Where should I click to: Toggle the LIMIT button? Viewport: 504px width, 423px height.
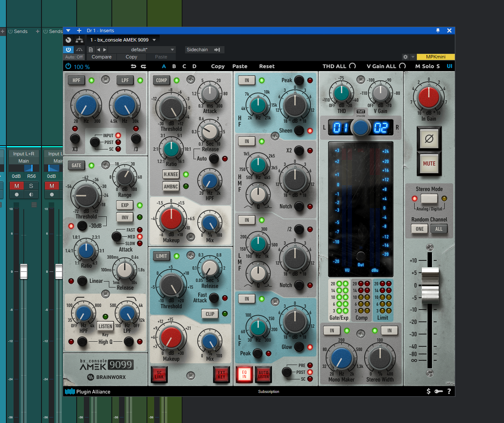[161, 256]
